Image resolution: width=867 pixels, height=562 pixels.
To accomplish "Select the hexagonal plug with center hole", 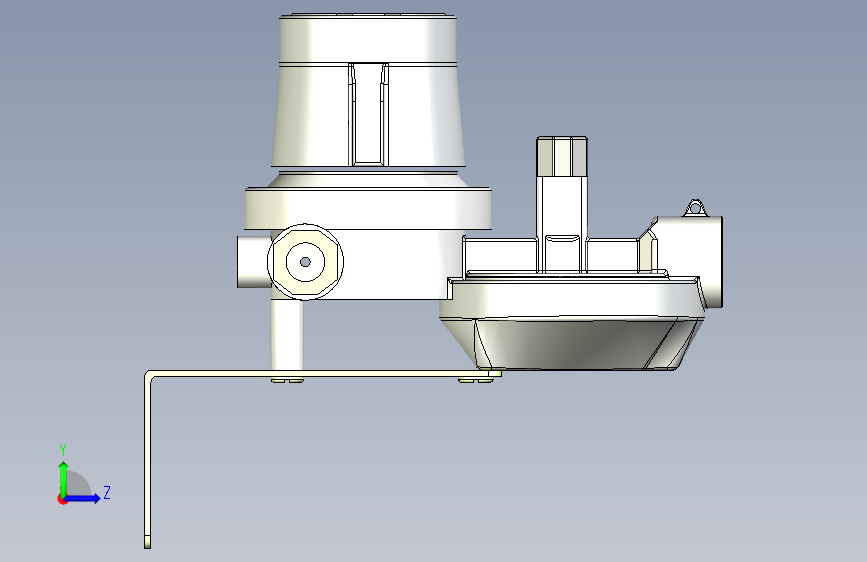I will [x=305, y=262].
